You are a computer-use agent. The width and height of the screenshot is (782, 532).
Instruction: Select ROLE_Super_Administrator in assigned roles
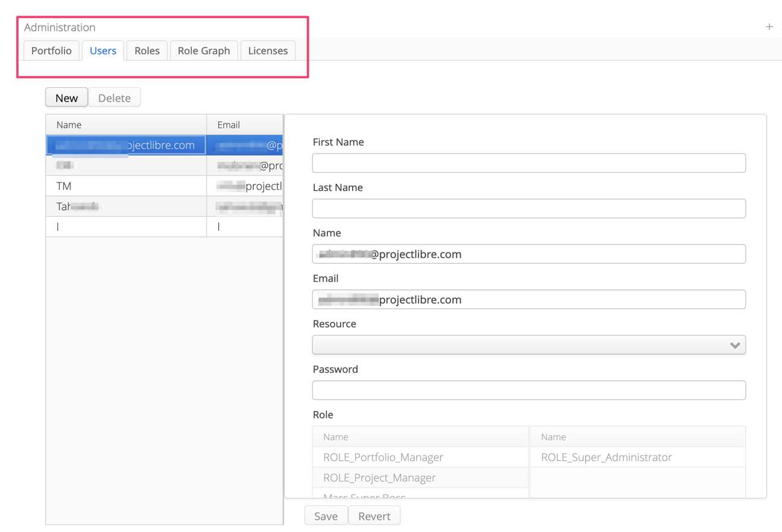[x=638, y=457]
